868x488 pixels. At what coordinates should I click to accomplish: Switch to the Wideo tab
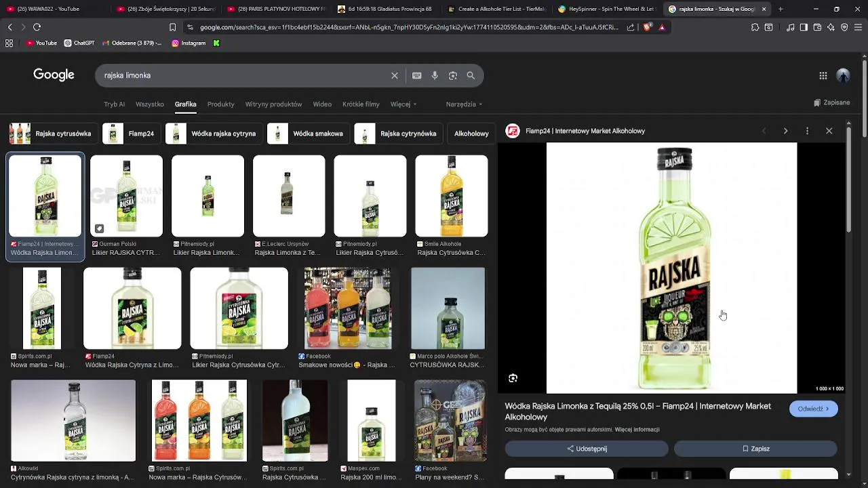click(322, 104)
